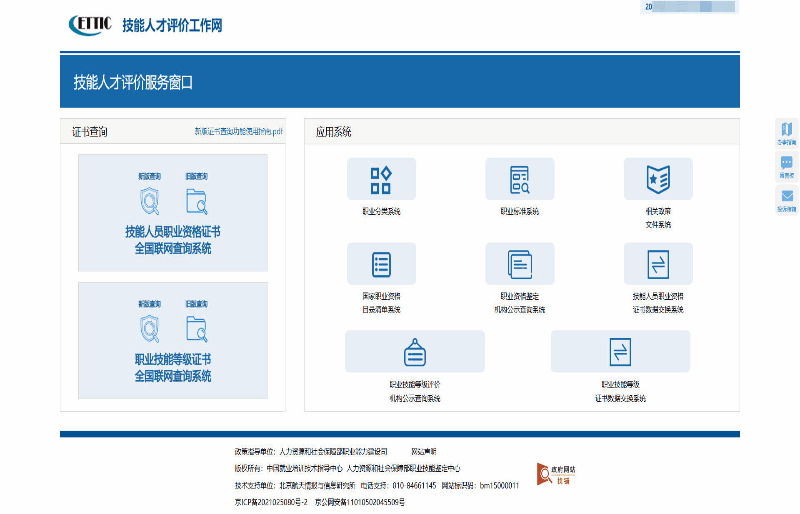Click the 网站声明 footer link
The width and height of the screenshot is (800, 514).
(423, 452)
